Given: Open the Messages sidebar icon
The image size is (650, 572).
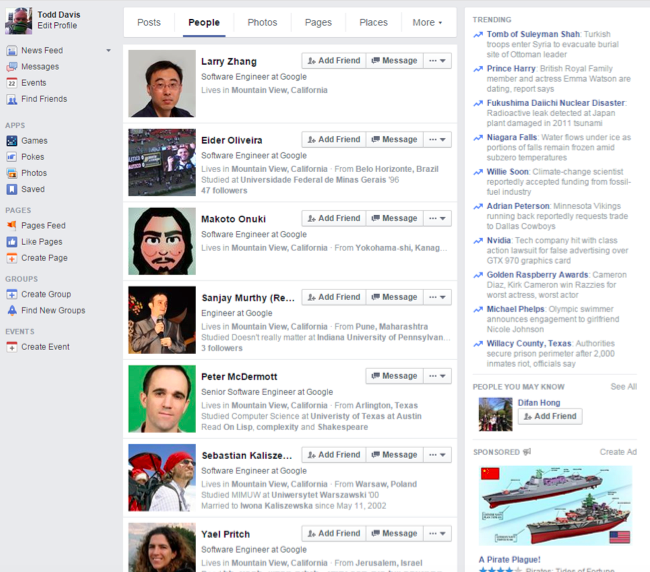Looking at the screenshot, I should click(x=12, y=67).
